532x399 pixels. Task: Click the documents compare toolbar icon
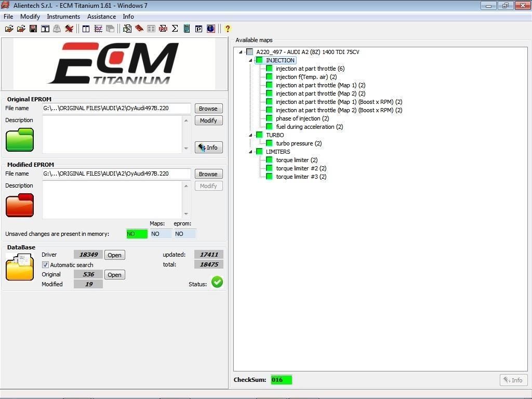pyautogui.click(x=127, y=29)
